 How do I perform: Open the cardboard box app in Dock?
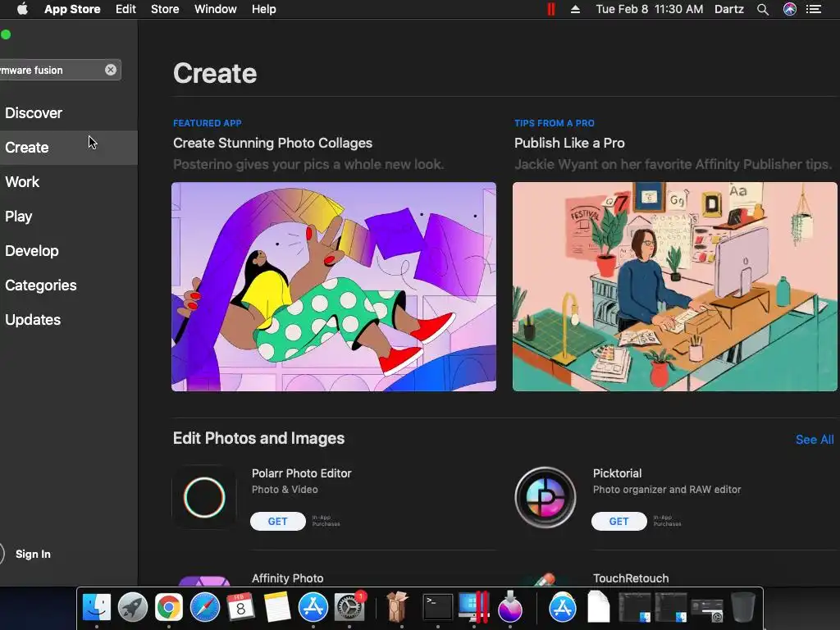pos(397,608)
